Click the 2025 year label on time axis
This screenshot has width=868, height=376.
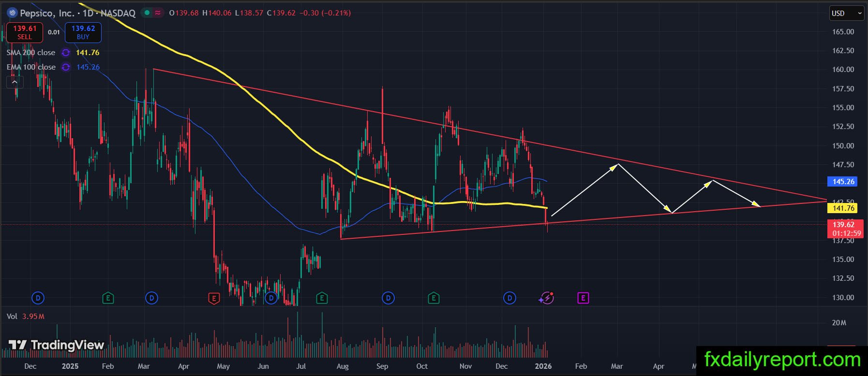(x=70, y=366)
